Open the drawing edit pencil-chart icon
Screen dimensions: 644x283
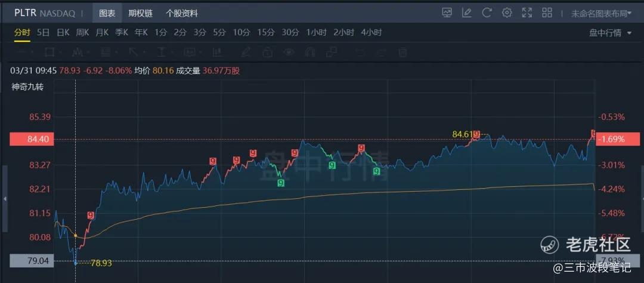(466, 13)
